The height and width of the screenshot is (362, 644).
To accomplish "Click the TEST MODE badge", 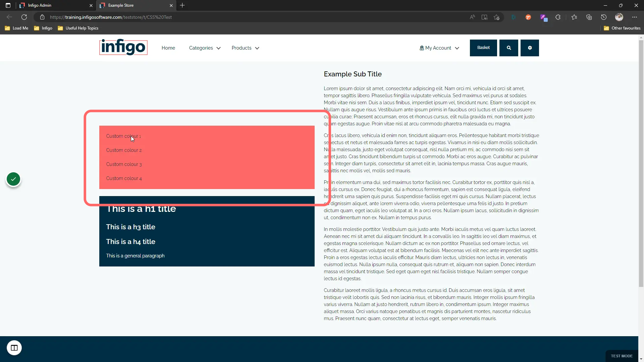I will click(x=622, y=356).
